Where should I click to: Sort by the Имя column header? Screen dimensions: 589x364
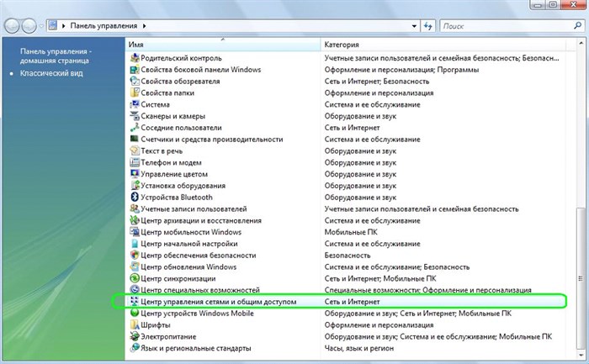coord(223,45)
